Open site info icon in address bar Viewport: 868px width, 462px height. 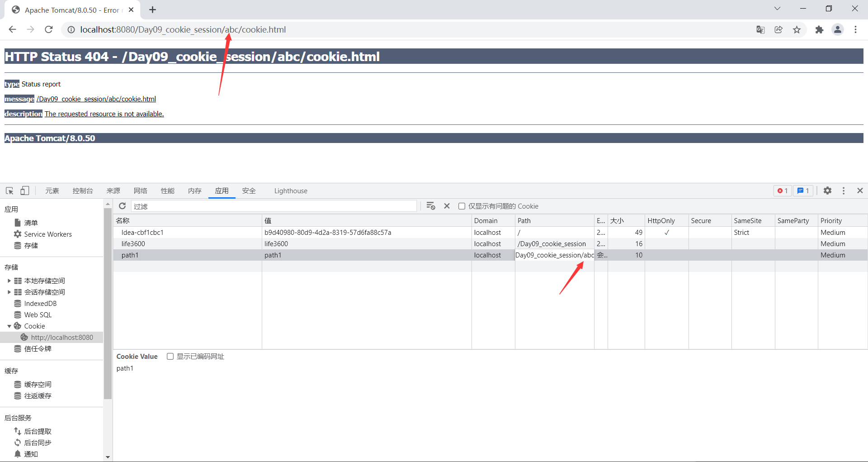(71, 29)
